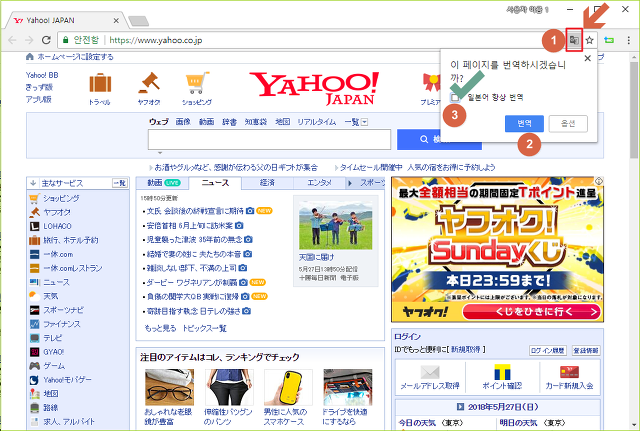This screenshot has width=640, height=431.
Task: Select the 知恵袋 search tab
Action: (x=256, y=122)
